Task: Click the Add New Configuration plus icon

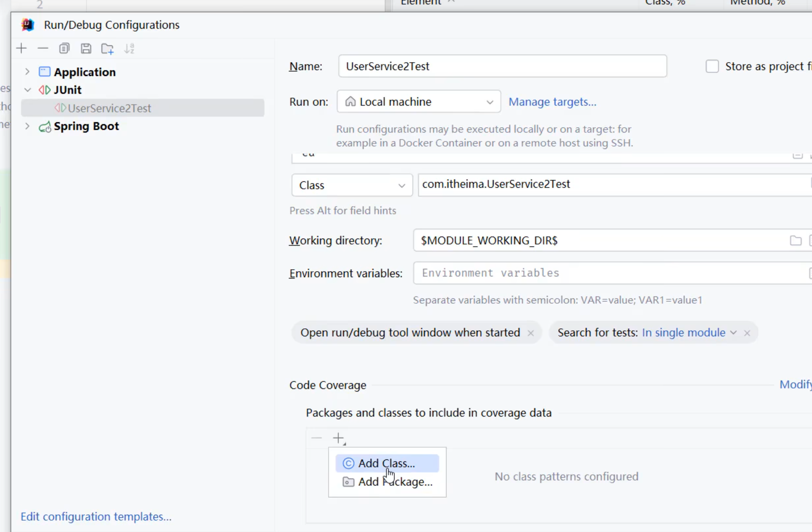Action: click(21, 48)
